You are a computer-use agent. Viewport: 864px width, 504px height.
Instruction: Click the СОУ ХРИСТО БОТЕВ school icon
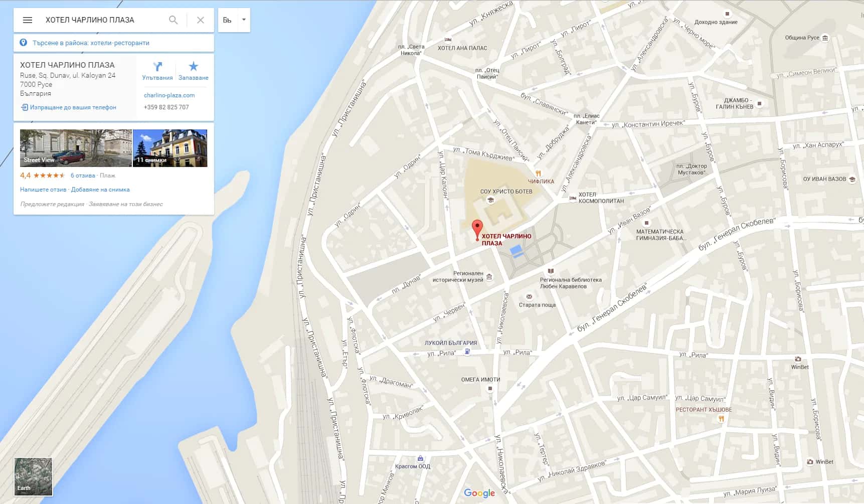coord(490,200)
